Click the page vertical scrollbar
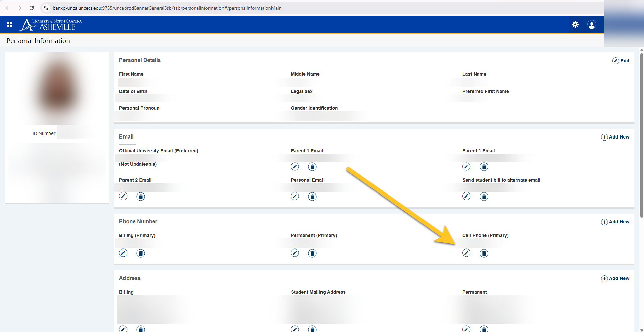Screen dimensions: 644x332 [641, 134]
